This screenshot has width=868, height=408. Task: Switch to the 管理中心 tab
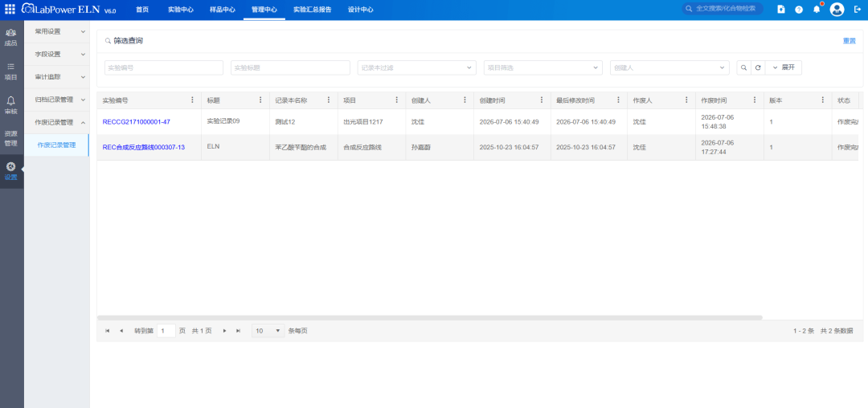[264, 10]
